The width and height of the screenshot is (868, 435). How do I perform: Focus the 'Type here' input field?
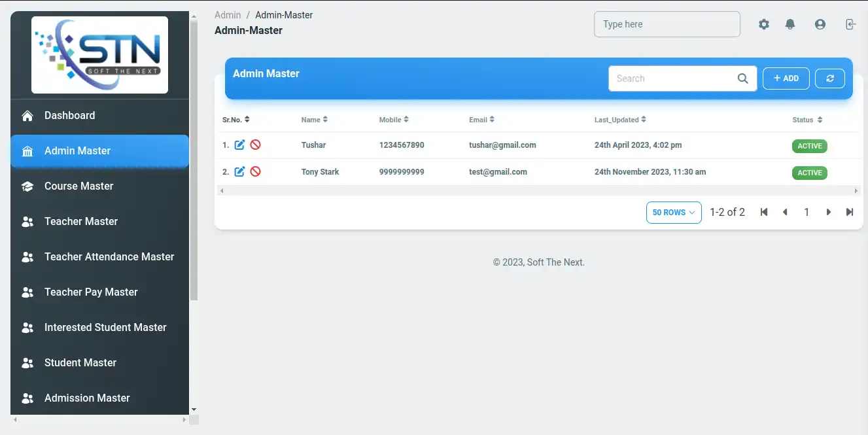click(x=667, y=24)
